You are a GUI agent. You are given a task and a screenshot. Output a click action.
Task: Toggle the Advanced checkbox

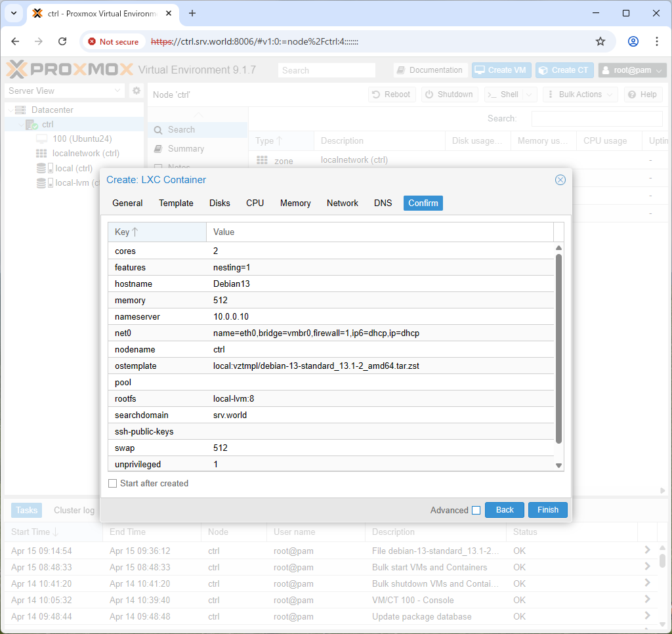point(476,510)
